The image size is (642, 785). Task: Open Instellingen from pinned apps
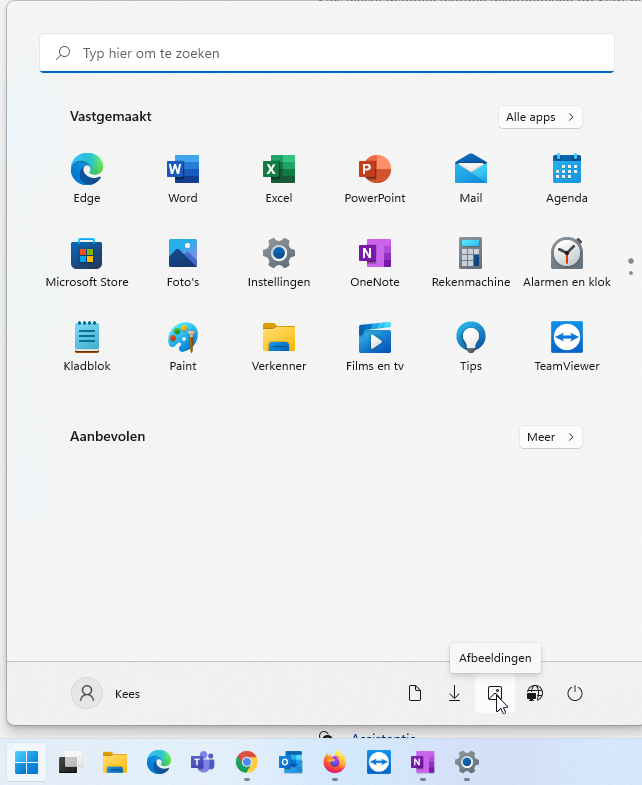[279, 262]
